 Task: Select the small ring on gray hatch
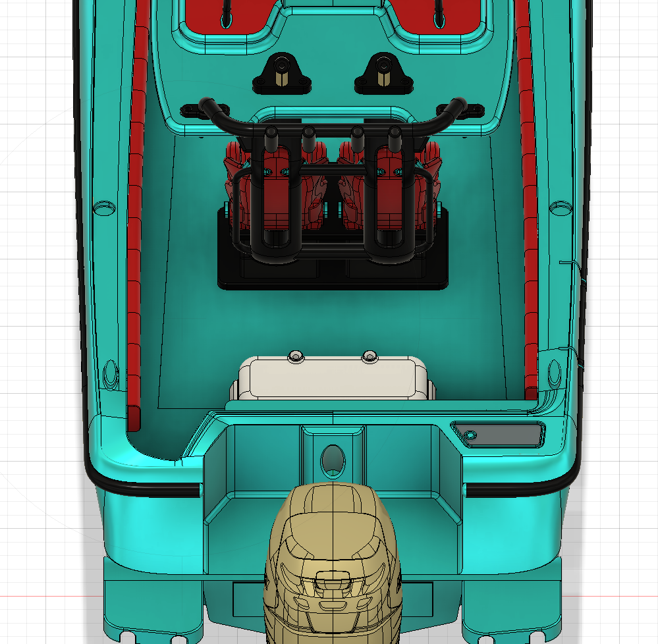(470, 435)
